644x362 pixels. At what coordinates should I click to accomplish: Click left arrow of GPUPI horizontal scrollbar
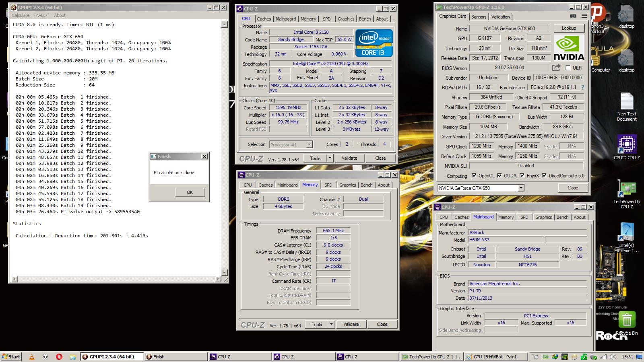pyautogui.click(x=15, y=279)
